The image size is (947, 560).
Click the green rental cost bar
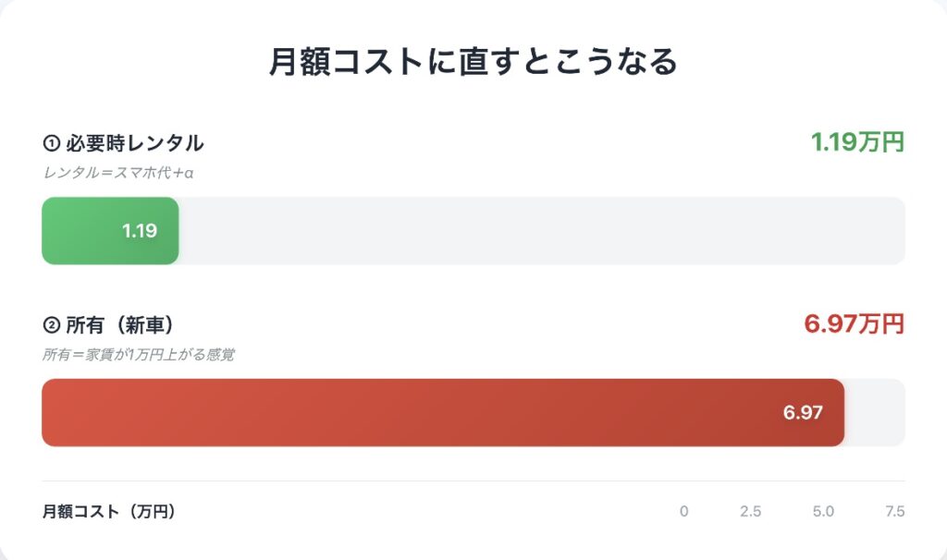(83, 231)
